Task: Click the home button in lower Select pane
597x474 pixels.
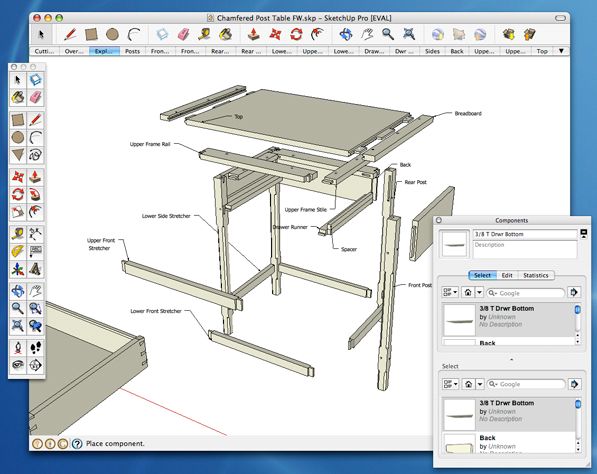Action: point(468,384)
